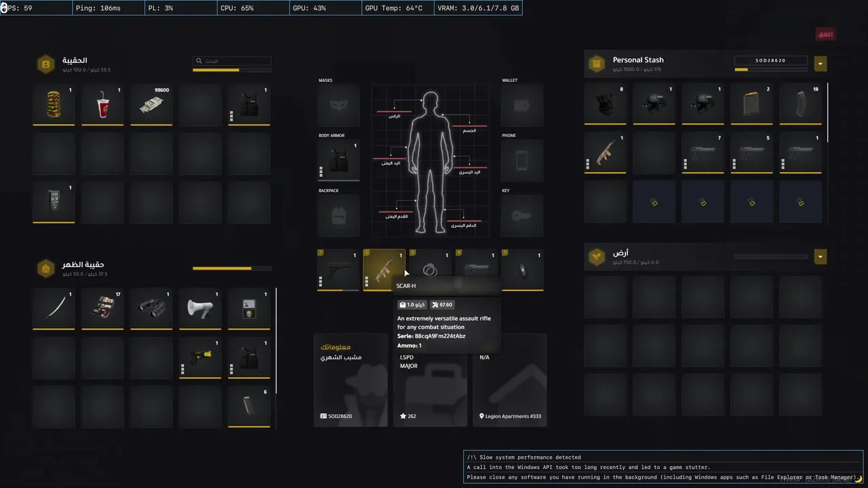Select the black bandana with count 8 in stash
This screenshot has height=488, width=868.
(606, 104)
